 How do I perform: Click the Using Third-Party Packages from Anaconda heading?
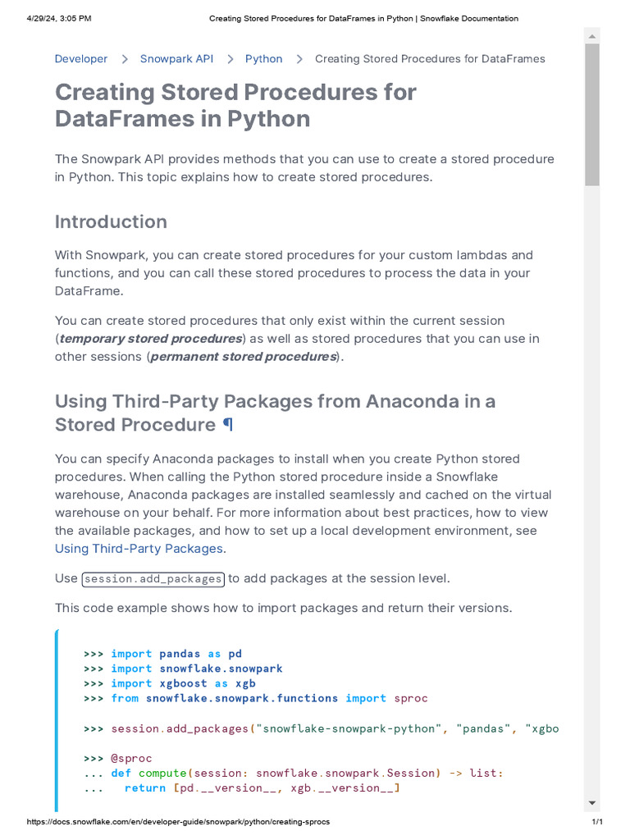tap(275, 413)
